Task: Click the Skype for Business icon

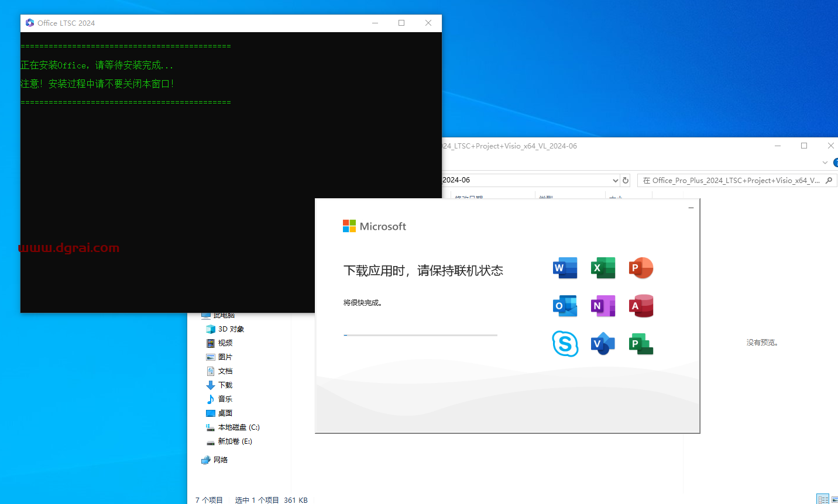Action: click(565, 344)
